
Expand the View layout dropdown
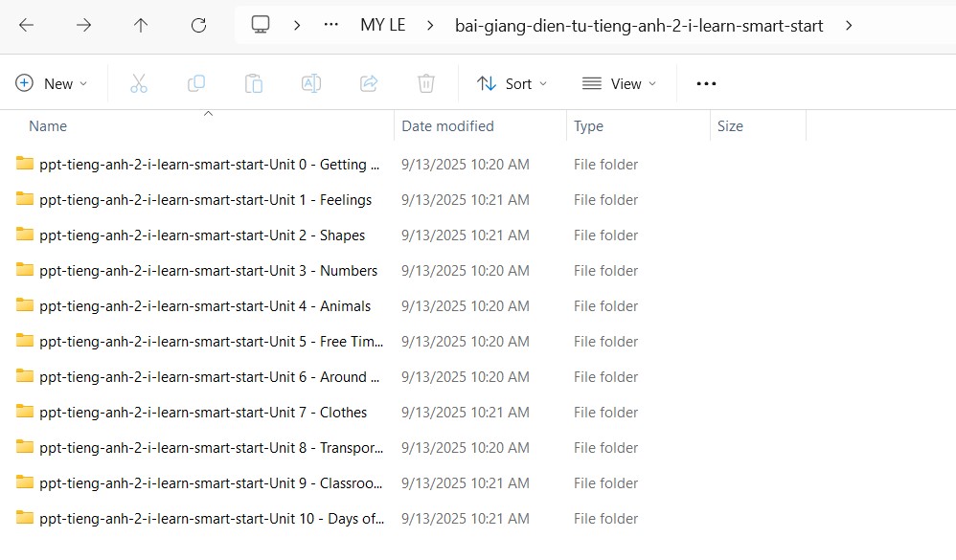[x=619, y=83]
